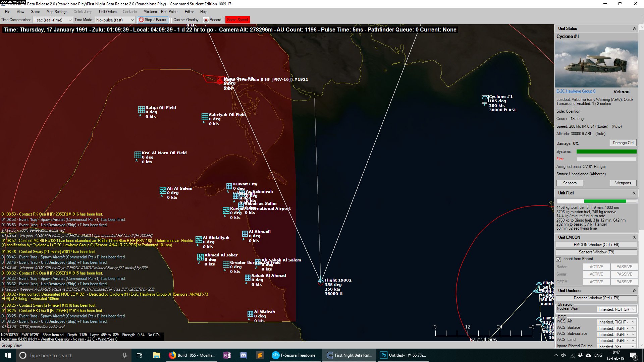
Task: Set Sonar EMCON to PASSIVE
Action: coord(624,274)
